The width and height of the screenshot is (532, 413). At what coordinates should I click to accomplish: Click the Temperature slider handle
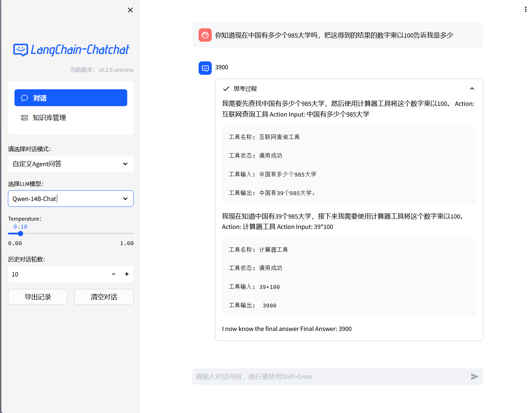point(21,233)
